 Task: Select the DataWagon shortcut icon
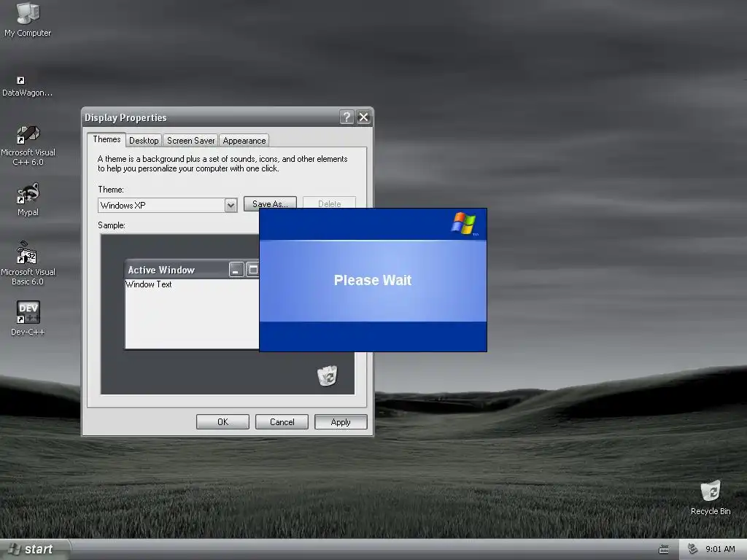tap(27, 86)
